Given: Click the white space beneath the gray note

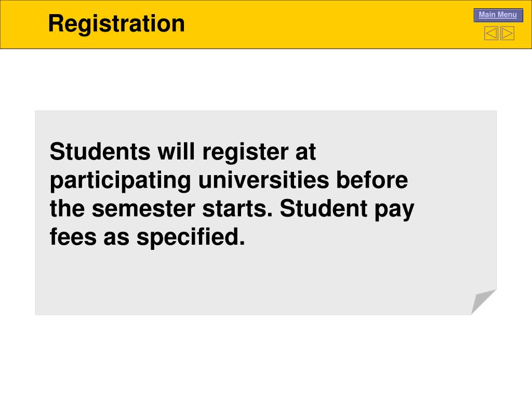Looking at the screenshot, I should click(266, 356).
